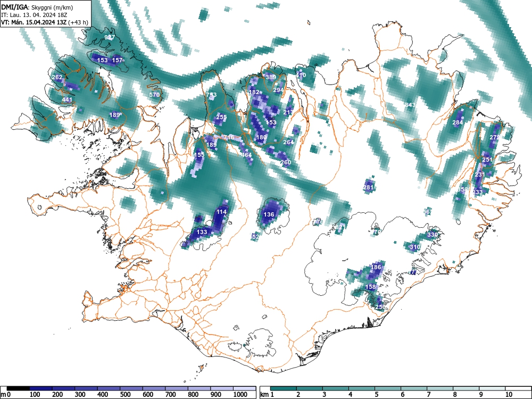Screen dimensions: 532x399
Task: Click the visibility value 251
Action: point(487,160)
